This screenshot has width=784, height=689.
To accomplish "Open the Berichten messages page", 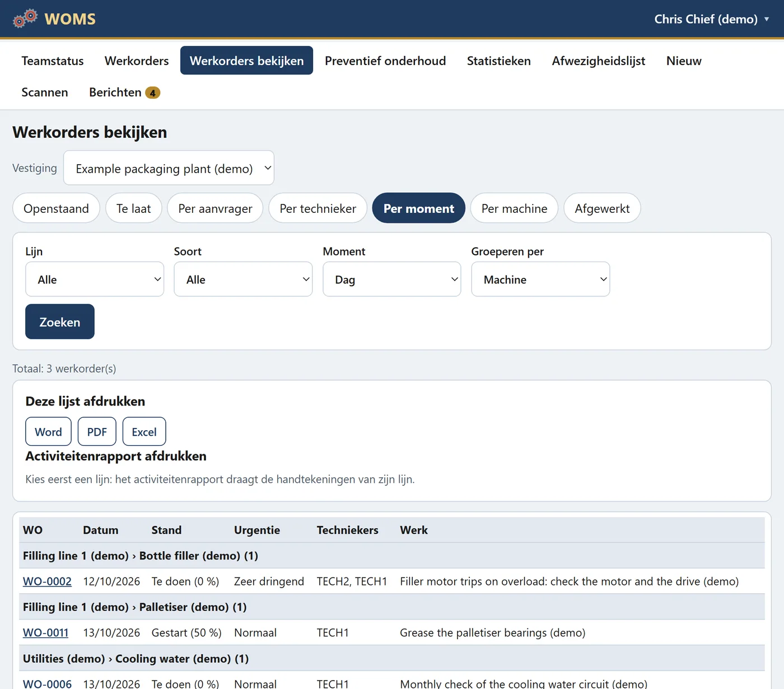I will [124, 92].
